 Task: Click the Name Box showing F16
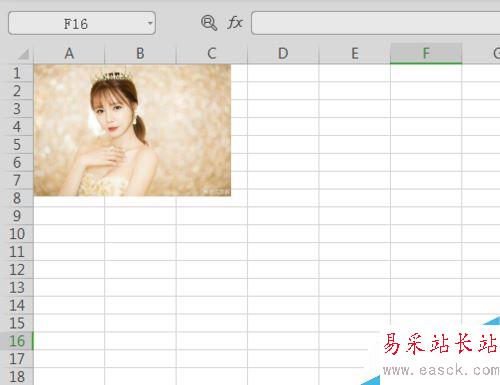coord(82,23)
